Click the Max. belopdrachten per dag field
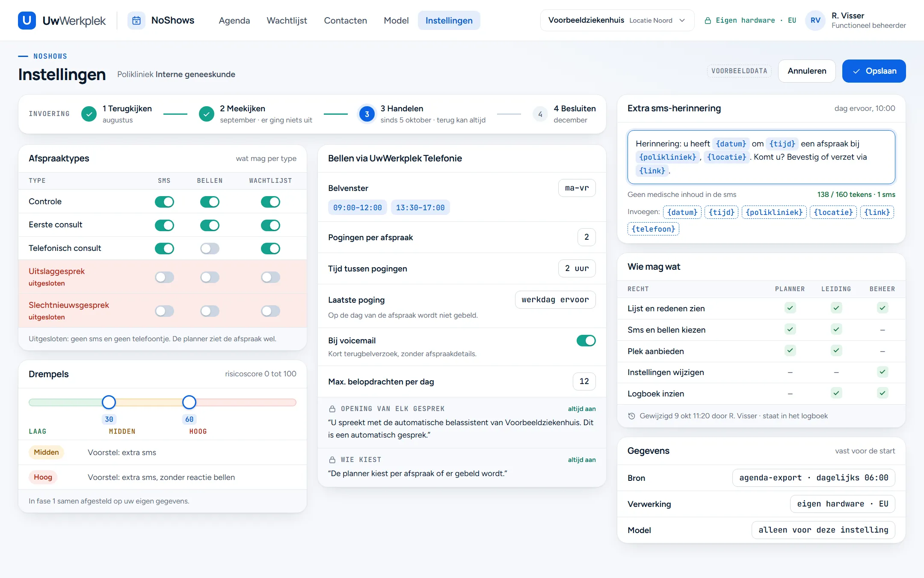Viewport: 924px width, 578px height. pos(584,381)
